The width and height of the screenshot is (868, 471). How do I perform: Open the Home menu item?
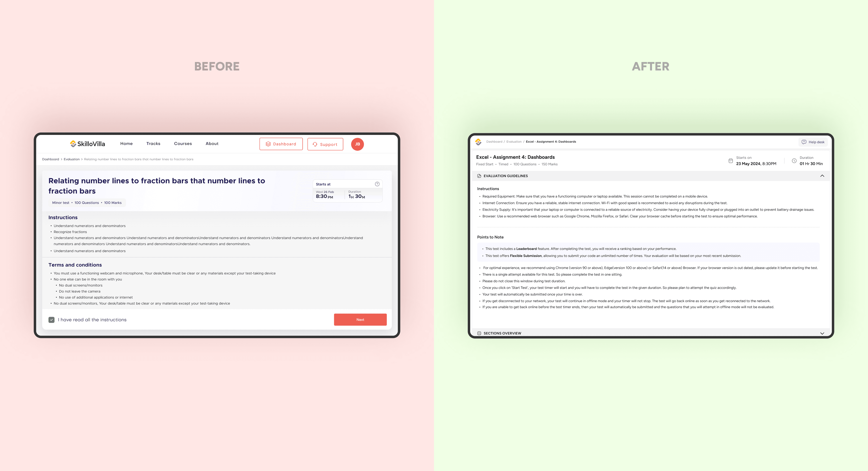click(126, 143)
